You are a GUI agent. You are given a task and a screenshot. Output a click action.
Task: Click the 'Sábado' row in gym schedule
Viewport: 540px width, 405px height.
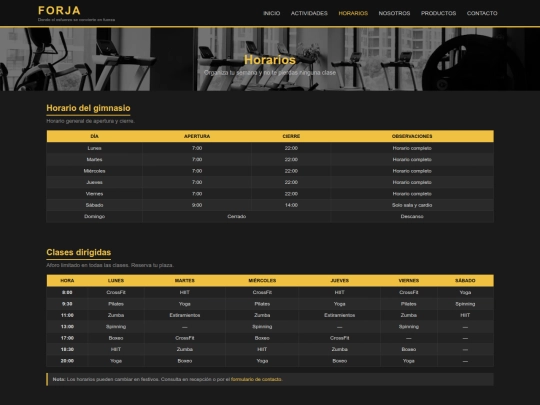tap(270, 205)
